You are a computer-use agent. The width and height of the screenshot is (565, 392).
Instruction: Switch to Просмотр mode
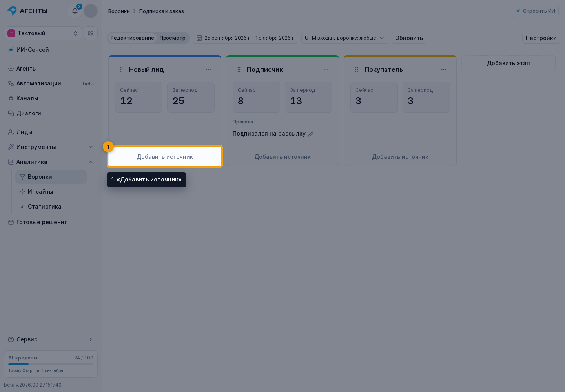[x=173, y=38]
